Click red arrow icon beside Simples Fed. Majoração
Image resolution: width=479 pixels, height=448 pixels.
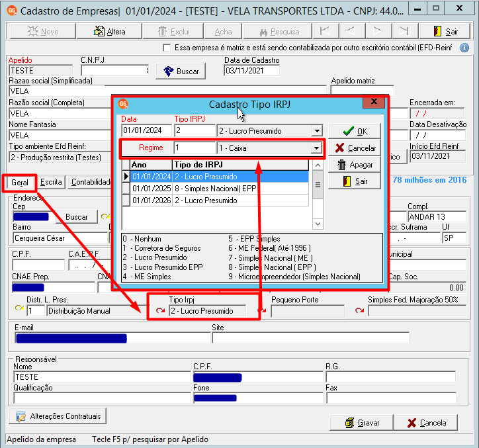coord(359,311)
